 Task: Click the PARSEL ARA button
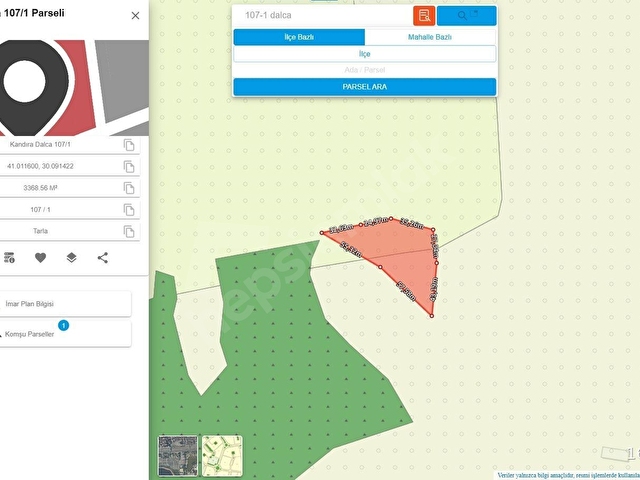click(364, 87)
